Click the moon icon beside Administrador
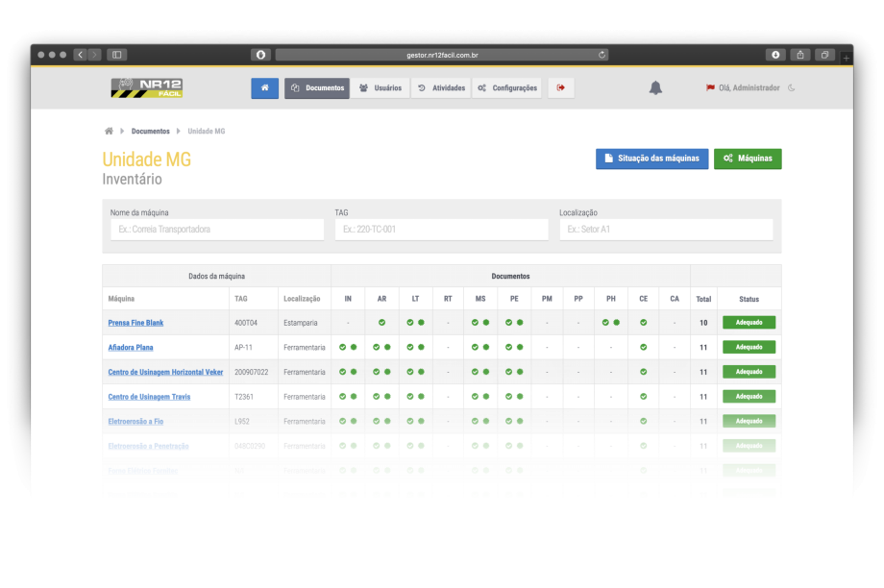884x588 pixels. [x=791, y=88]
